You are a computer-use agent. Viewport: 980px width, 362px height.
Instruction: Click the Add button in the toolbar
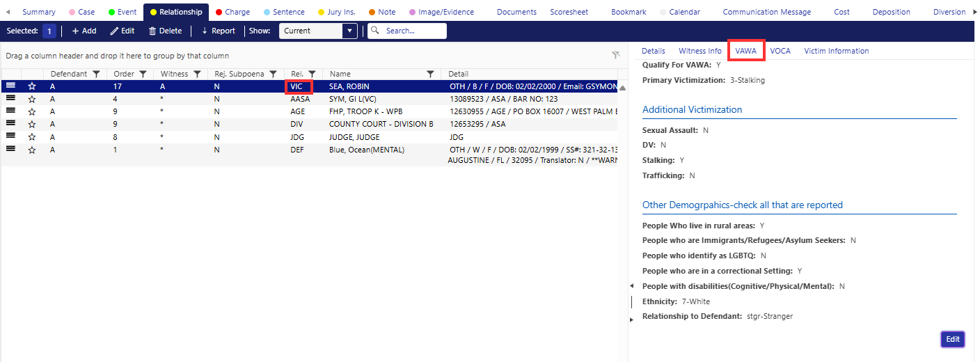(84, 31)
